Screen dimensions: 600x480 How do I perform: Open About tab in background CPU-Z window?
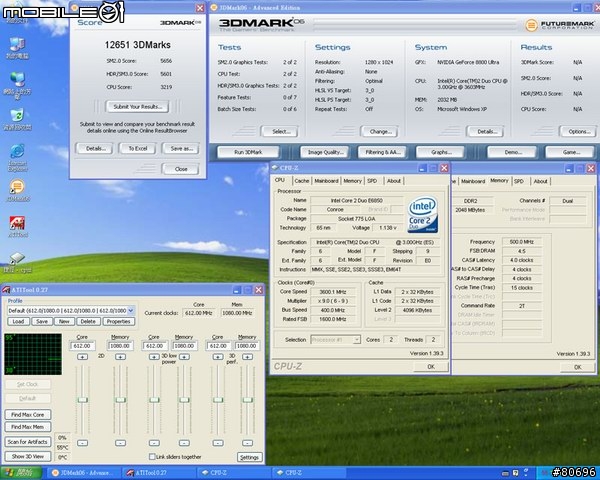click(540, 181)
